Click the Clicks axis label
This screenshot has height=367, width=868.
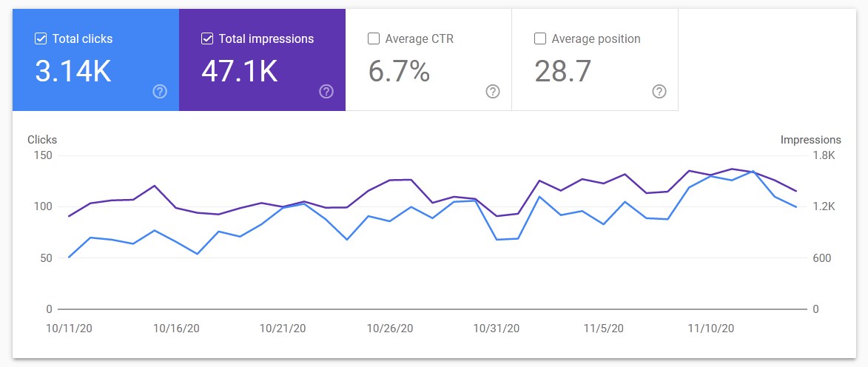pyautogui.click(x=42, y=140)
